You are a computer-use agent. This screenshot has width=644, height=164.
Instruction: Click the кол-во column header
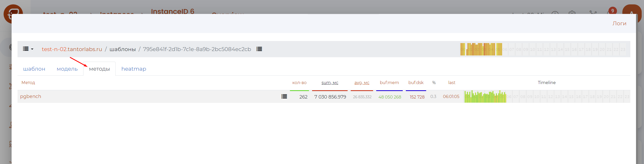click(x=299, y=83)
